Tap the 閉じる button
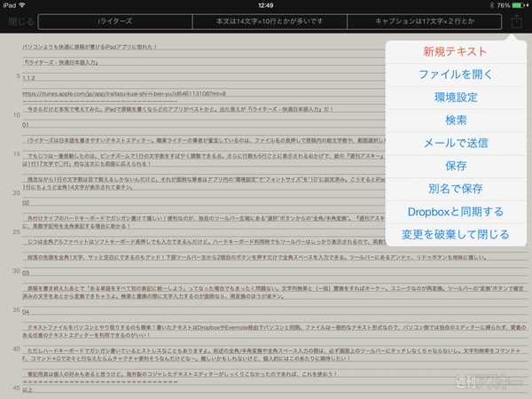 (21, 21)
